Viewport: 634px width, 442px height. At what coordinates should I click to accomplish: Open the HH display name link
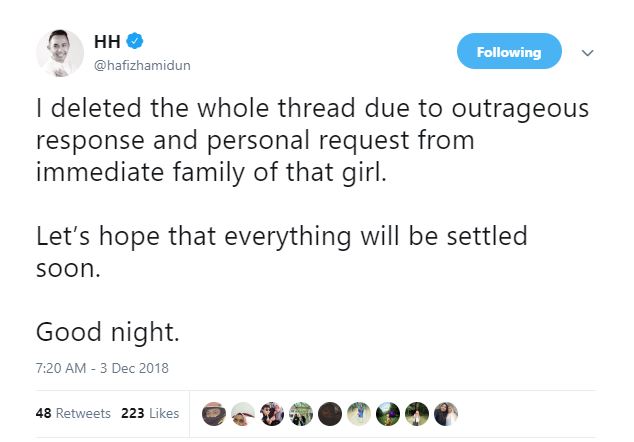click(x=107, y=41)
